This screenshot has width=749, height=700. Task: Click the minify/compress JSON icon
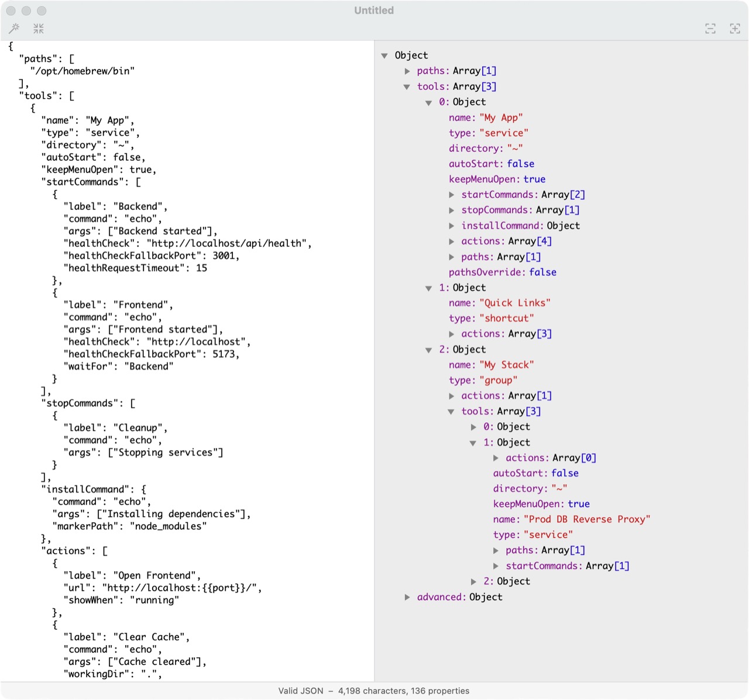[x=39, y=28]
